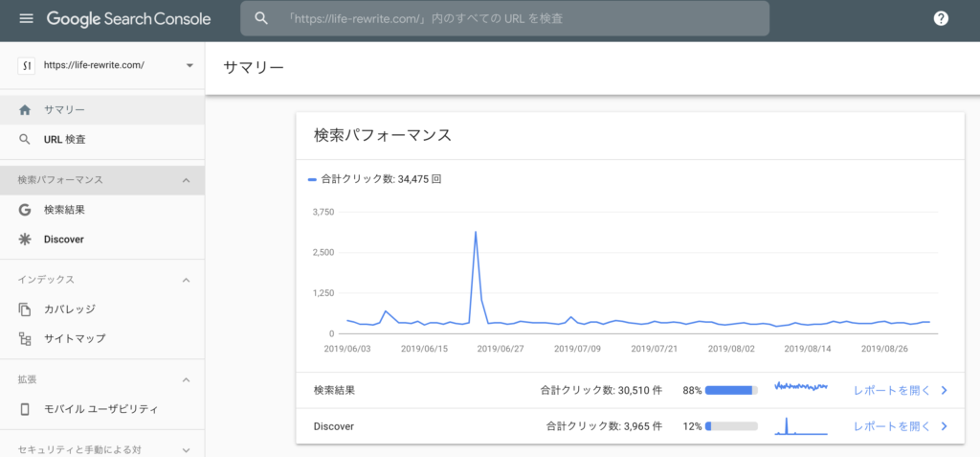Screen dimensions: 980x457
Task: Click the chevron arrow in the 検索結果 row
Action: [945, 391]
